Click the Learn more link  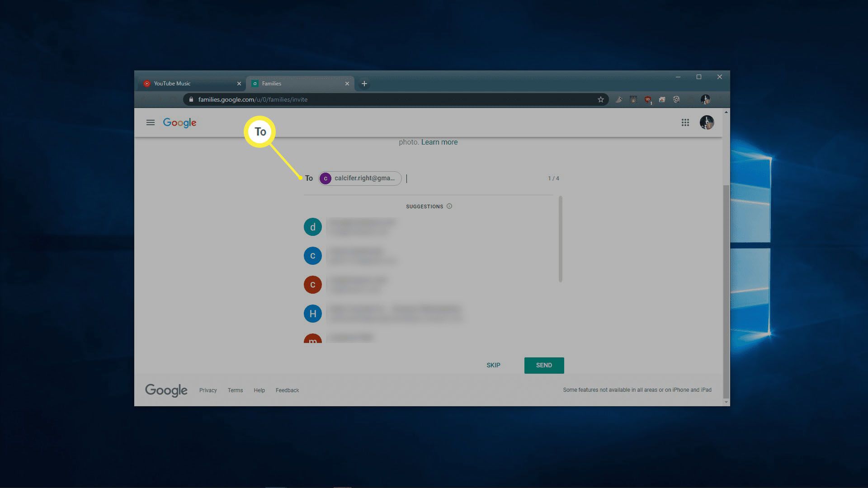439,142
